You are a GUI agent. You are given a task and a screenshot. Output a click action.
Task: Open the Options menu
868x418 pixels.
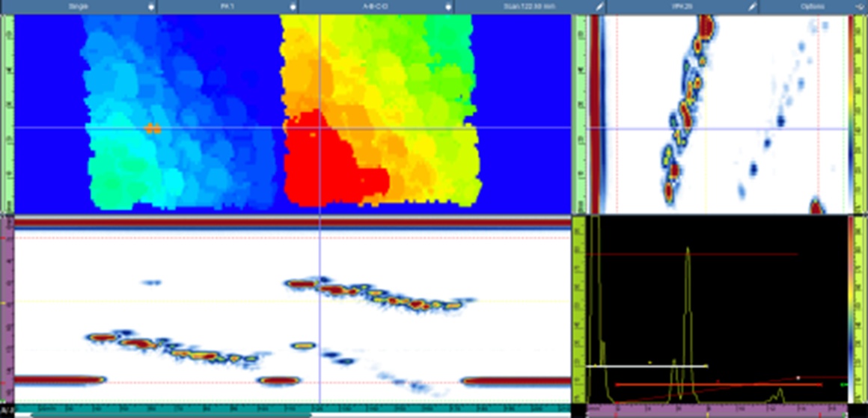812,6
